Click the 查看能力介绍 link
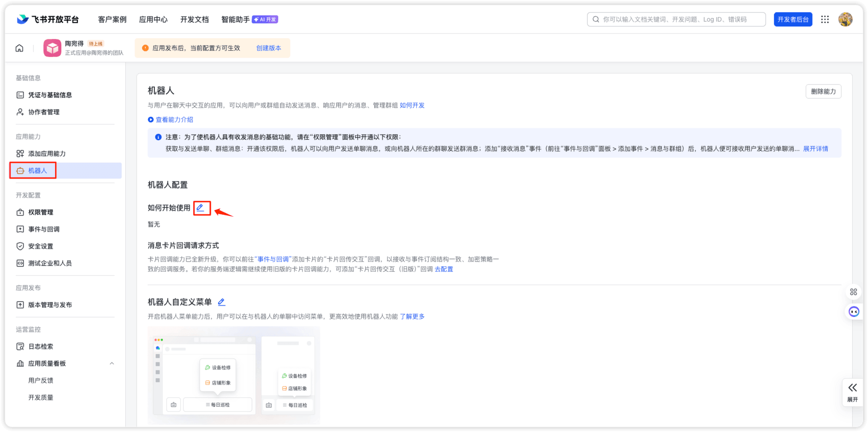Screen dimensions: 868x432 tap(174, 120)
